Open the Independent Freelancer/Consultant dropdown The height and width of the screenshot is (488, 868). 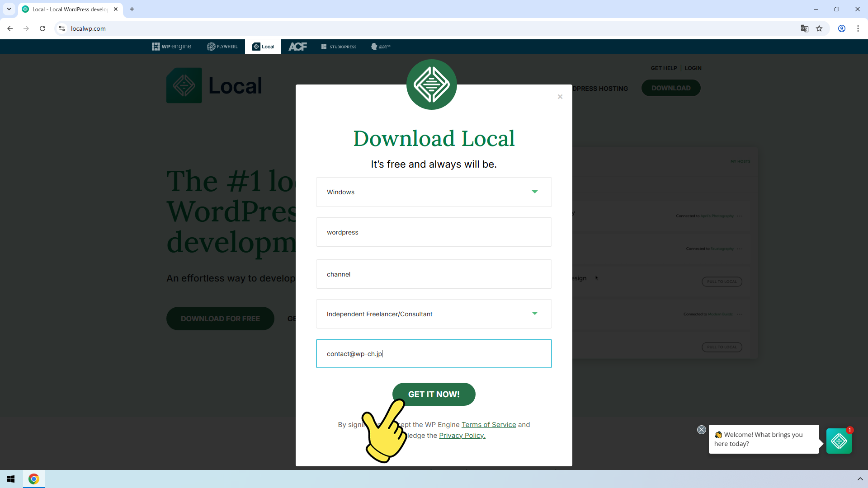pyautogui.click(x=434, y=314)
